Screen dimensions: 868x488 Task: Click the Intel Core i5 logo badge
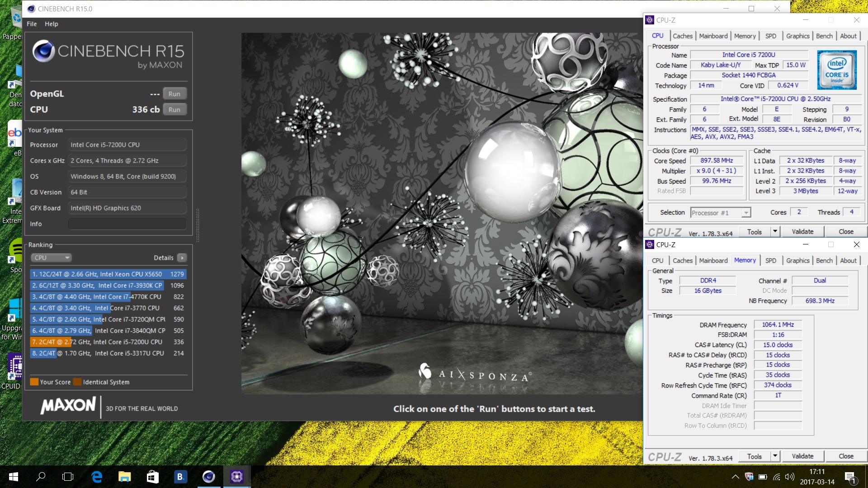(837, 70)
